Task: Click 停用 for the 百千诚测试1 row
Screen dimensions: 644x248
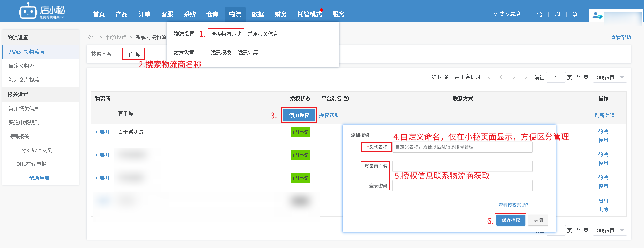Action: point(603,140)
